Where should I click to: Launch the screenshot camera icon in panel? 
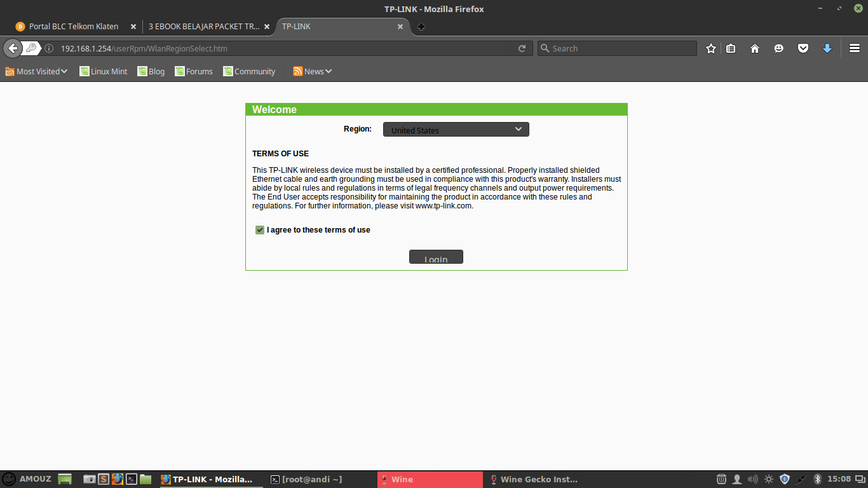(x=90, y=479)
